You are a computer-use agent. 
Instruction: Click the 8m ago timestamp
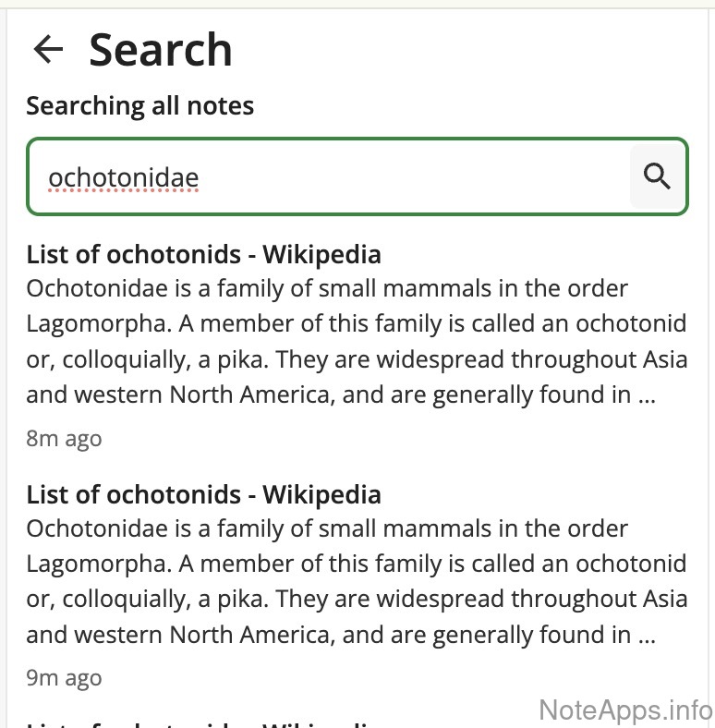pos(64,438)
